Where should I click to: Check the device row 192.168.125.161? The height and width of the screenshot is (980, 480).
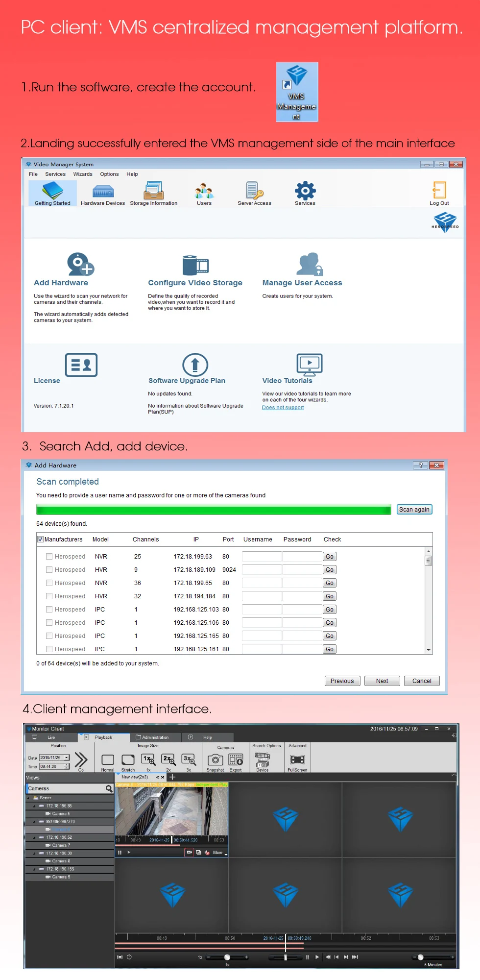point(49,649)
